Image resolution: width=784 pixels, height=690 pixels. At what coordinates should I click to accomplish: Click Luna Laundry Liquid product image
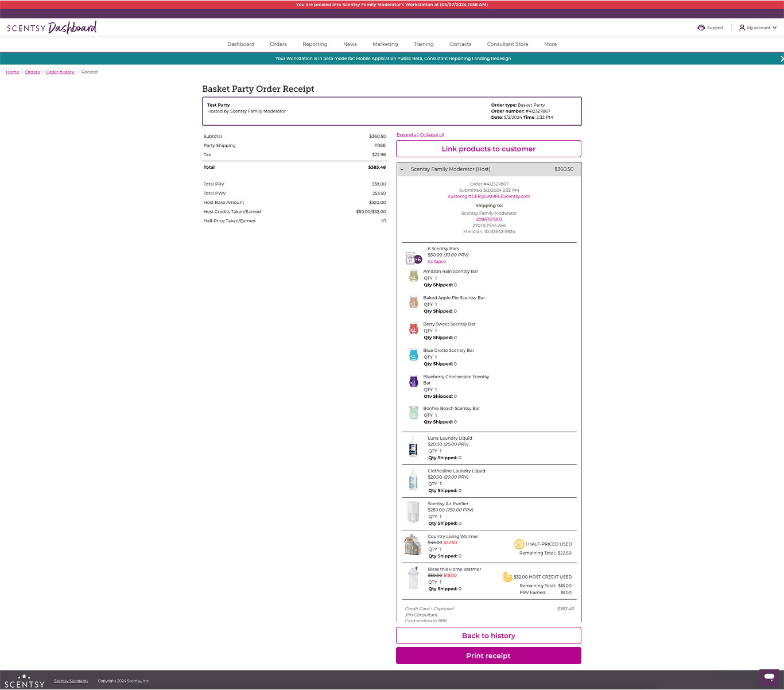click(x=413, y=446)
